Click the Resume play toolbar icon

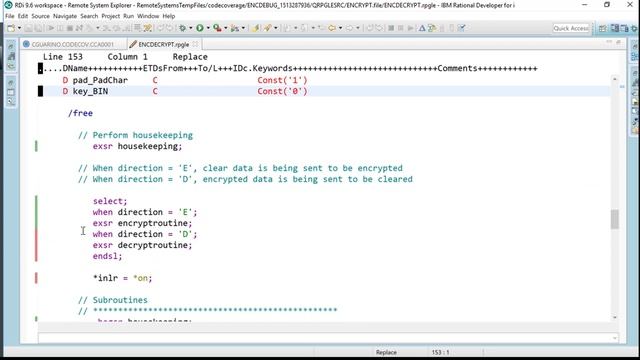51,28
